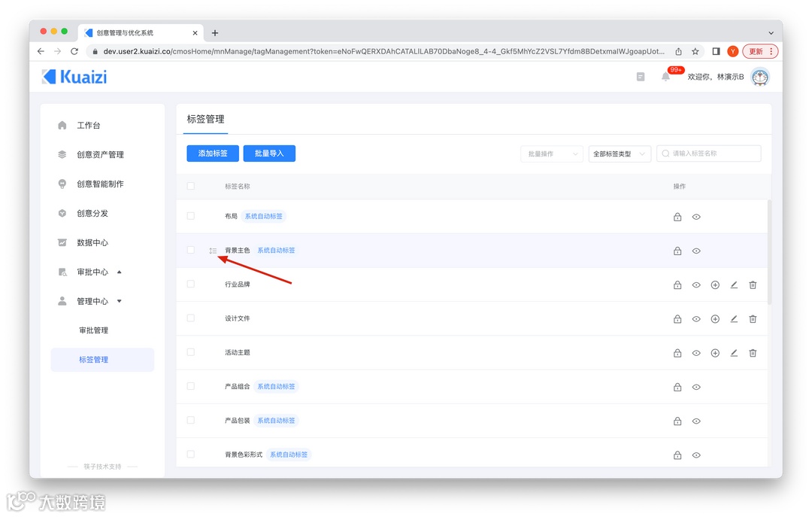Click the 添加标签 button
812x517 pixels.
[213, 154]
